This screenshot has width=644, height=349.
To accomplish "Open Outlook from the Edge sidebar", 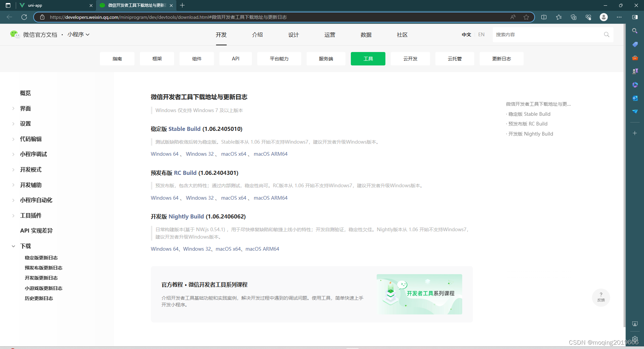I will (635, 98).
